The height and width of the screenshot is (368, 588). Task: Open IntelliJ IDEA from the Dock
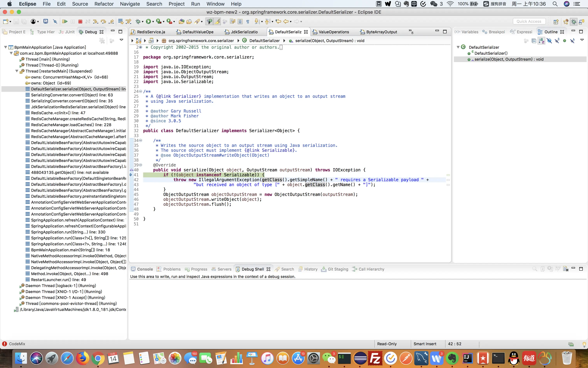point(467,358)
